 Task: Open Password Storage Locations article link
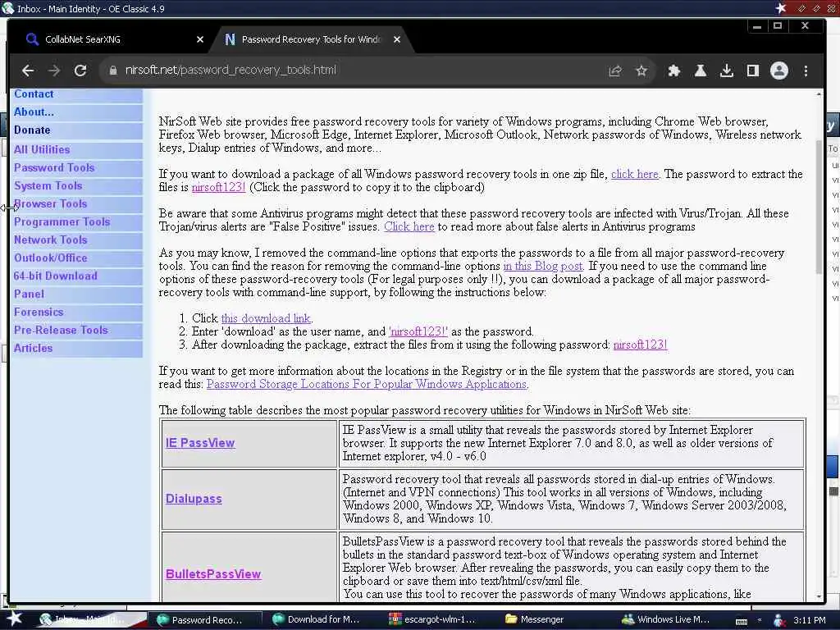coord(367,384)
